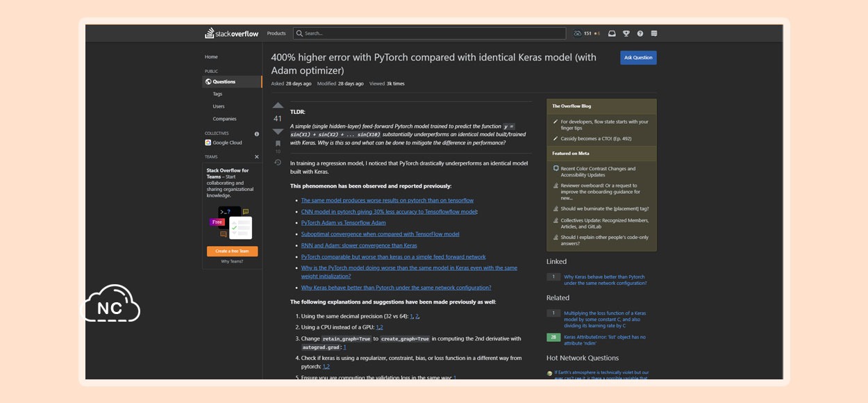868x403 pixels.
Task: Click the pencil icon beside Cassidy blog post
Action: pos(555,138)
